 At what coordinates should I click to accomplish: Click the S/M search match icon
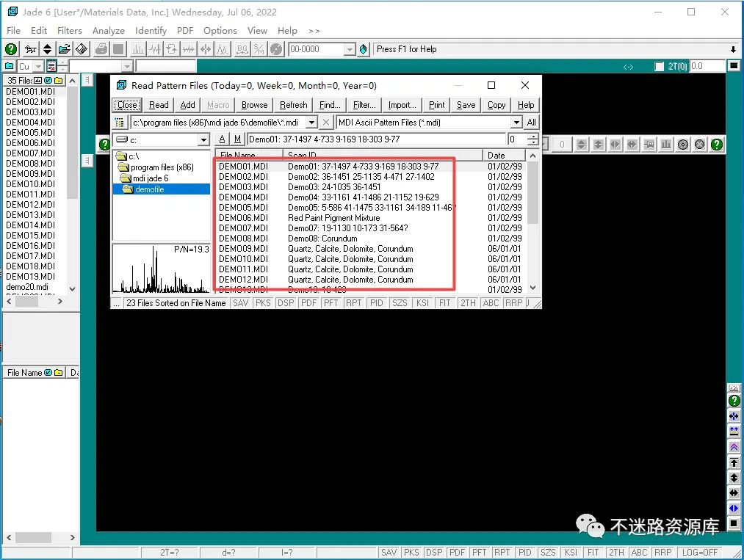pos(259,49)
